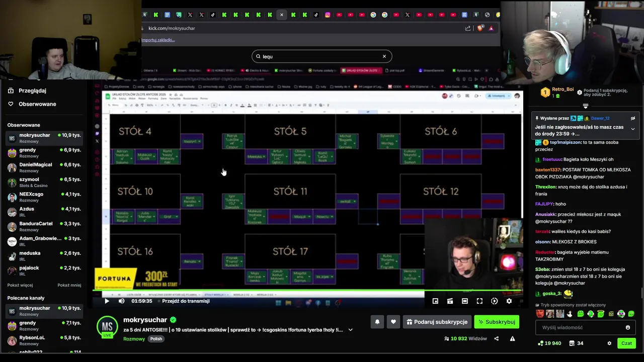Open pajalock IRL channel in sidebar
The height and width of the screenshot is (362, 644).
(x=44, y=270)
